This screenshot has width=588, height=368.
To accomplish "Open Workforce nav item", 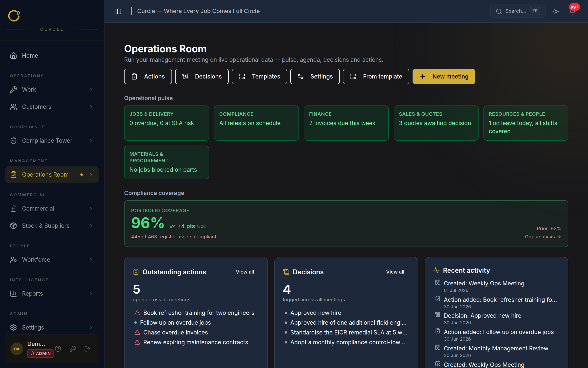I will [x=52, y=260].
